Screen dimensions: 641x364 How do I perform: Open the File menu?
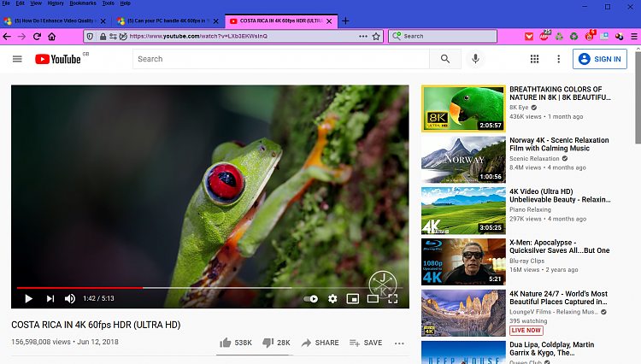(x=6, y=3)
